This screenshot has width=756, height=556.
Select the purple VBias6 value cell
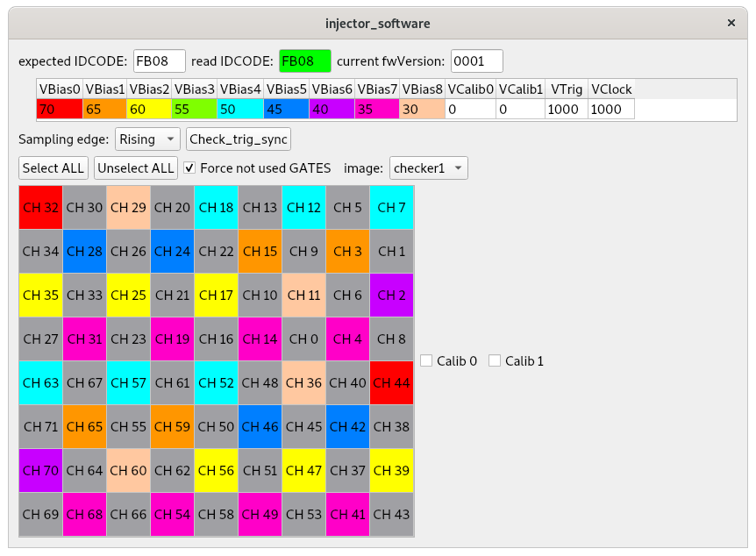[332, 110]
